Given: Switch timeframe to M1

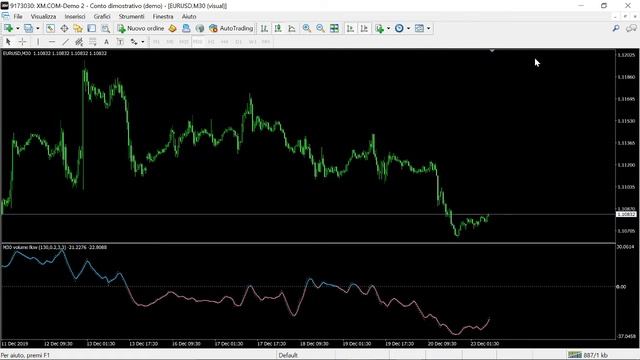Looking at the screenshot, I should (x=156, y=42).
